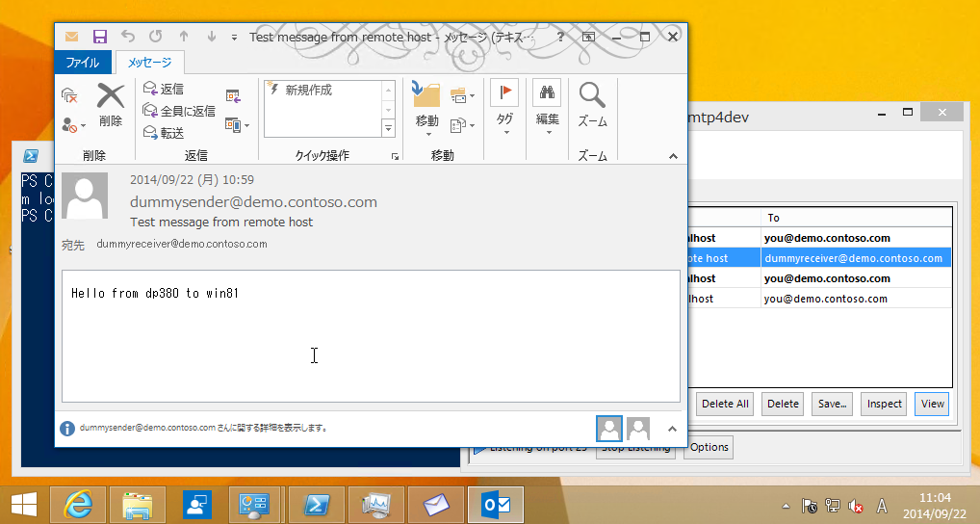The image size is (980, 524).
Task: Open クイック操作 dialog launcher
Action: [395, 156]
